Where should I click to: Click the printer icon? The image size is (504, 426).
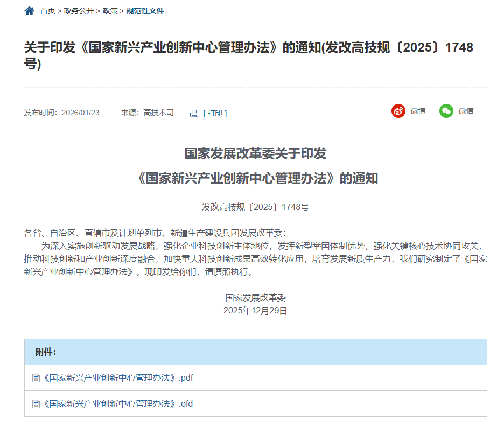pos(194,114)
